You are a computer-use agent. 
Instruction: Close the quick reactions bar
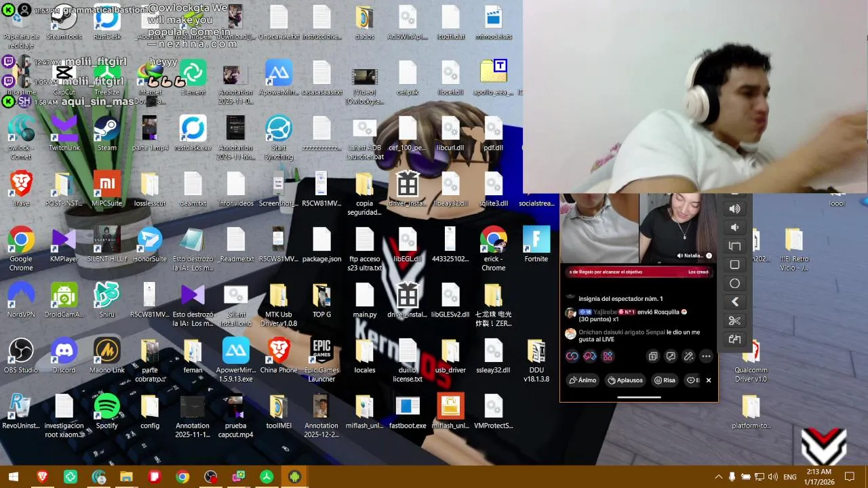[709, 380]
